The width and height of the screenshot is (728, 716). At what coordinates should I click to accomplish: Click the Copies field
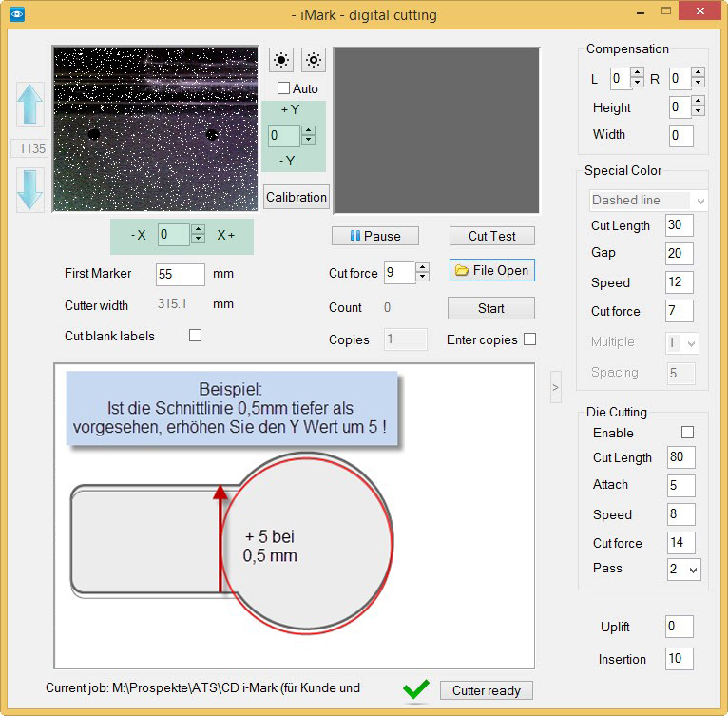(x=406, y=339)
